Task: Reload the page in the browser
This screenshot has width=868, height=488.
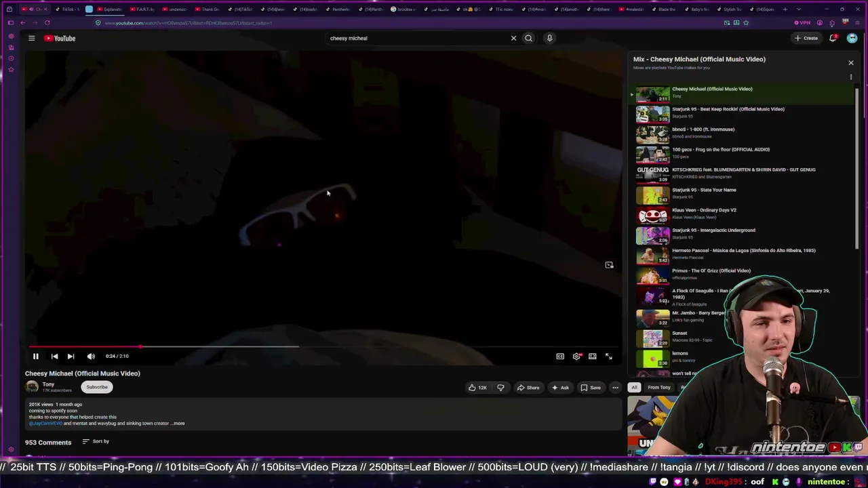Action: [47, 23]
